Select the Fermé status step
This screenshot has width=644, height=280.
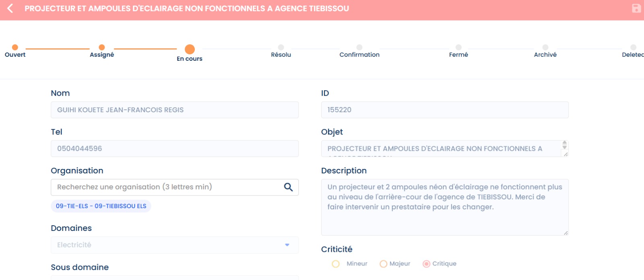click(x=458, y=47)
